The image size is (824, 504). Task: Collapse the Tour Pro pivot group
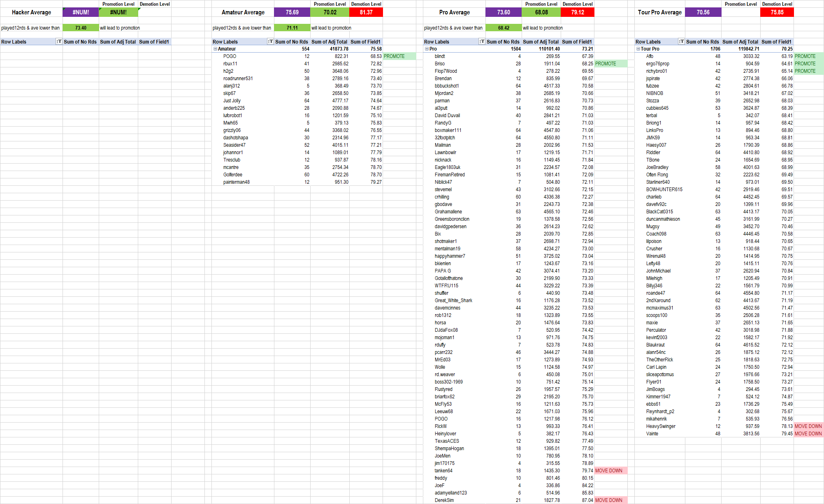click(x=638, y=49)
